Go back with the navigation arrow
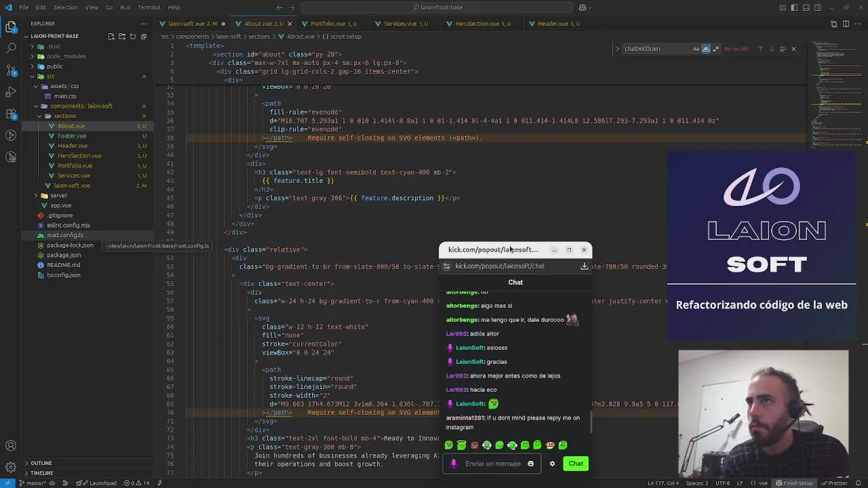 pos(279,7)
